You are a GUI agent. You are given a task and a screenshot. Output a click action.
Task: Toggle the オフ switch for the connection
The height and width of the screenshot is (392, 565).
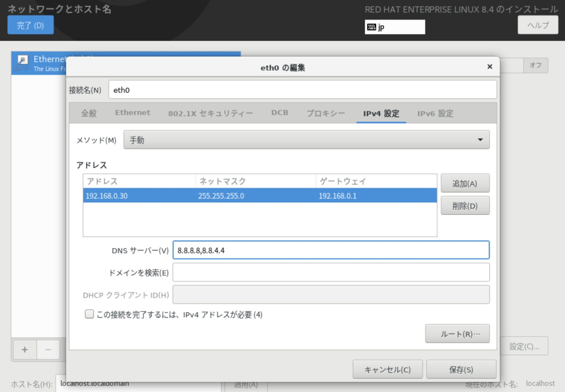(x=536, y=65)
